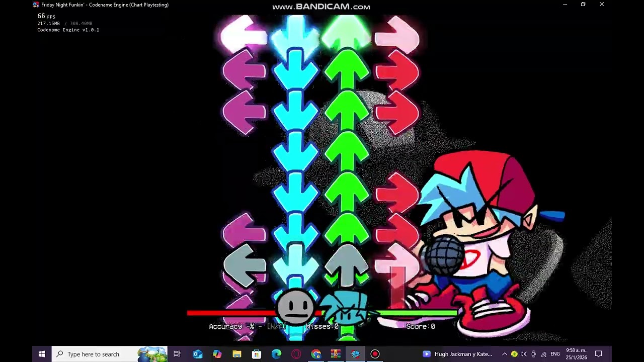This screenshot has width=644, height=362.
Task: Open Outlook from the taskbar
Action: click(197, 354)
